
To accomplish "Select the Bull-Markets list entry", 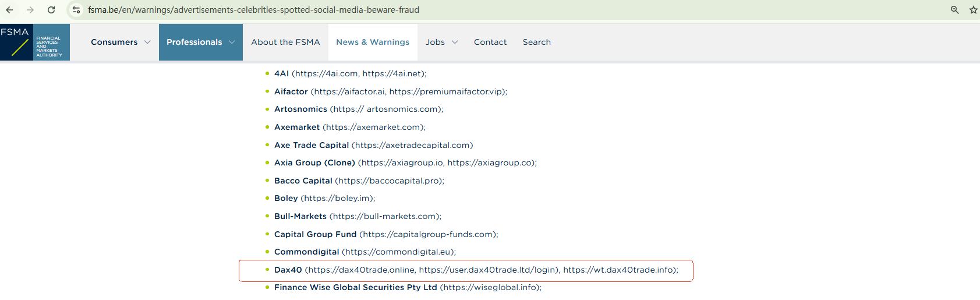I will coord(300,216).
